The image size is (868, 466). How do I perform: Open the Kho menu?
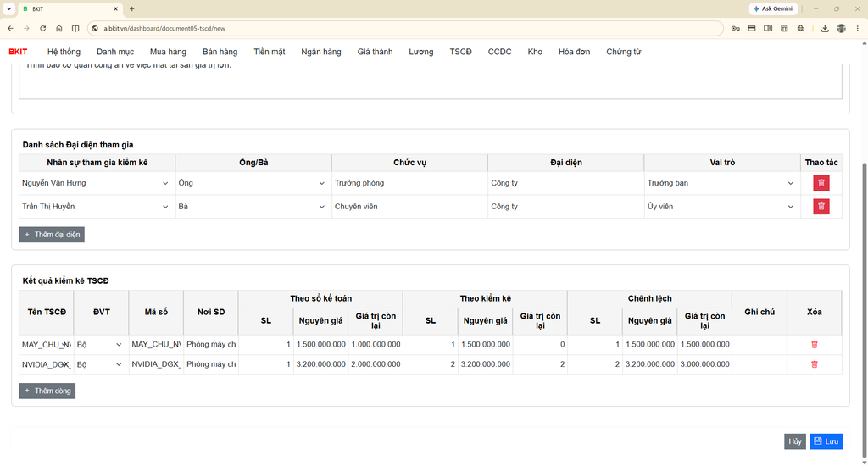coord(535,52)
